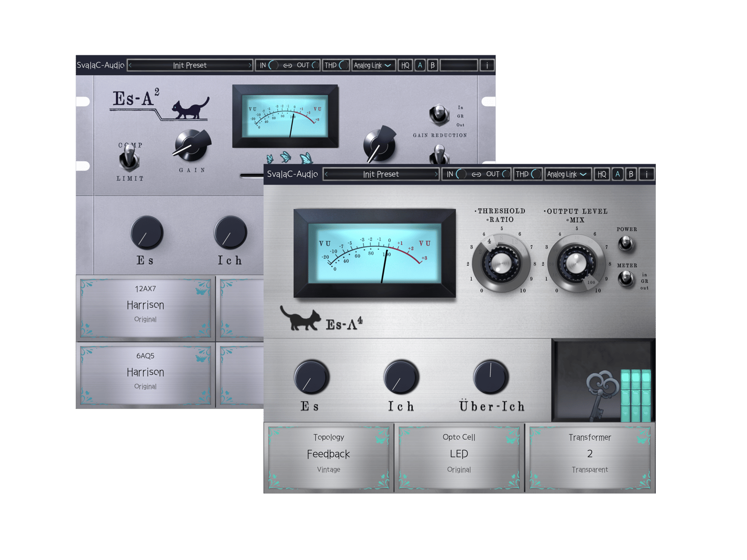Click the SvalaC-Audio logo in Es-A² window
The height and width of the screenshot is (560, 747).
pos(101,65)
